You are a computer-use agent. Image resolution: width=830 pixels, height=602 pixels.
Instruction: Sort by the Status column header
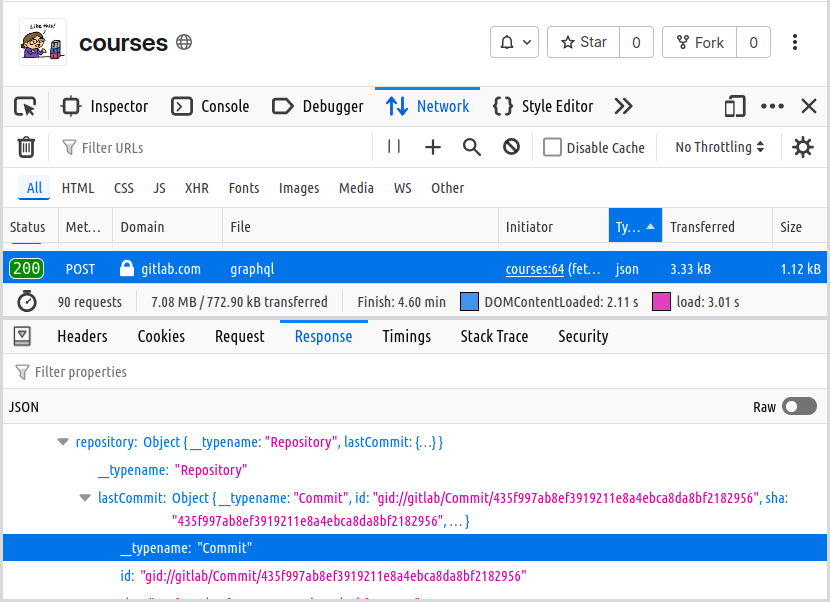point(30,227)
